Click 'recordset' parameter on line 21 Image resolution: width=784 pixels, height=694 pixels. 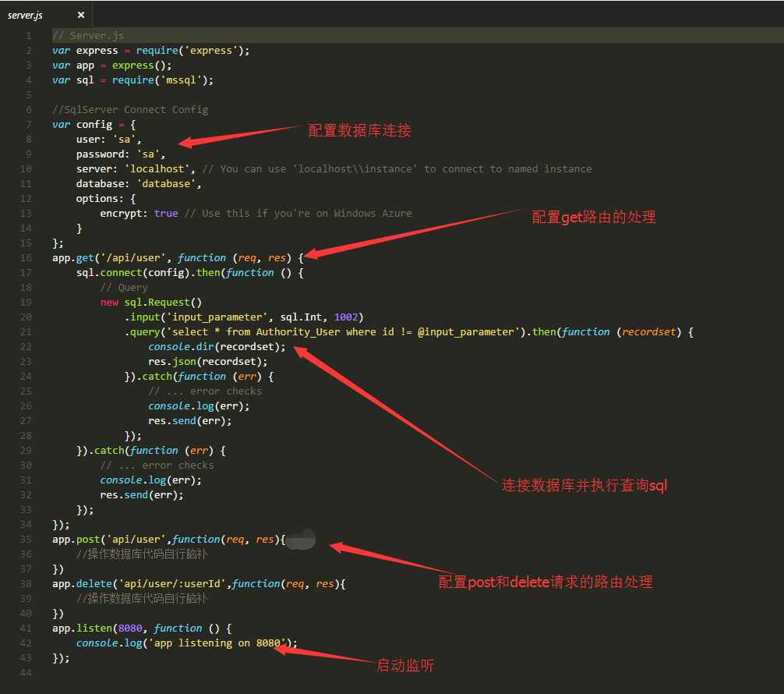pos(649,332)
